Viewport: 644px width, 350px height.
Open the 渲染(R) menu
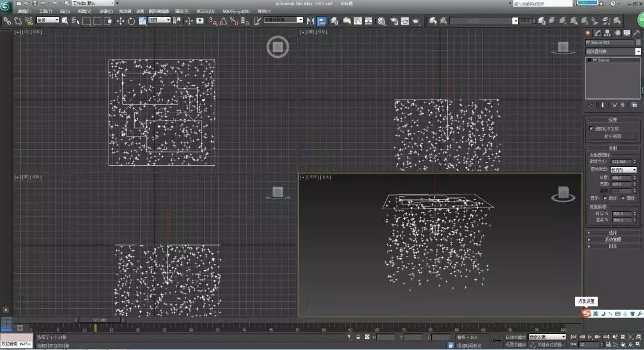click(x=181, y=11)
